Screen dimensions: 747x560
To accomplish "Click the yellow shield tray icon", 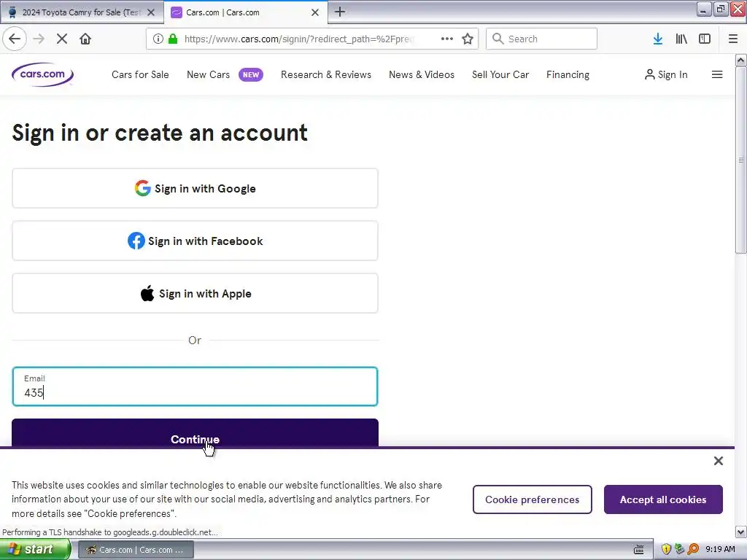I will pyautogui.click(x=666, y=550).
